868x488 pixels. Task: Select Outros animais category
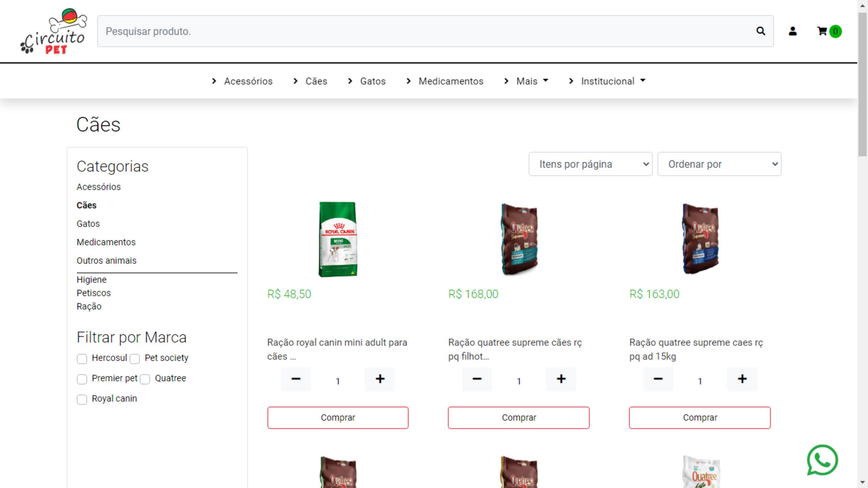106,260
